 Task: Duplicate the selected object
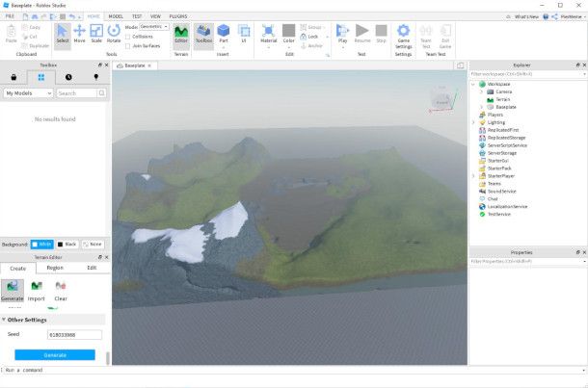point(36,45)
